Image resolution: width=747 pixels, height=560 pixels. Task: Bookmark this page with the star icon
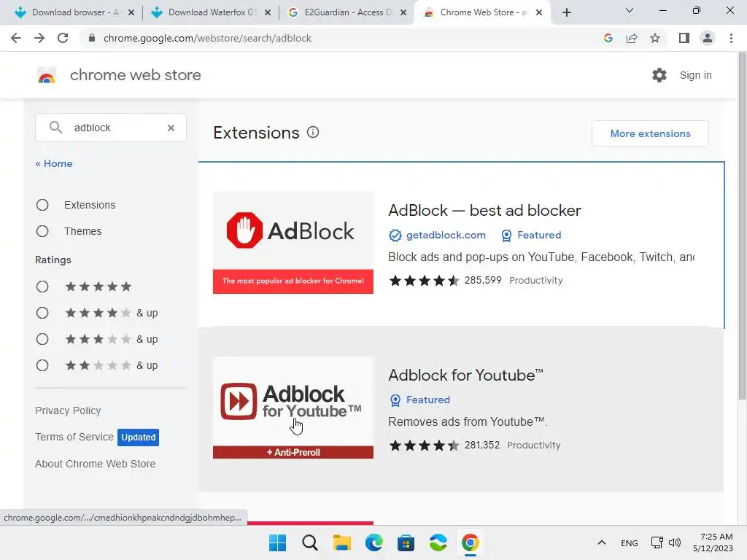(x=655, y=38)
